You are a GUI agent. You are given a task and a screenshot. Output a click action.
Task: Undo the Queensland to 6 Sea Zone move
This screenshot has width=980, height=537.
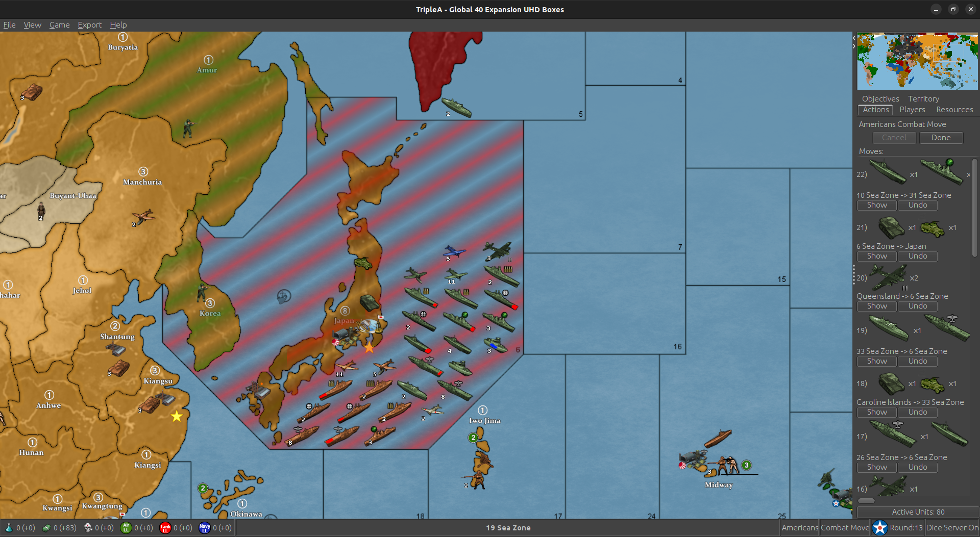tap(917, 306)
